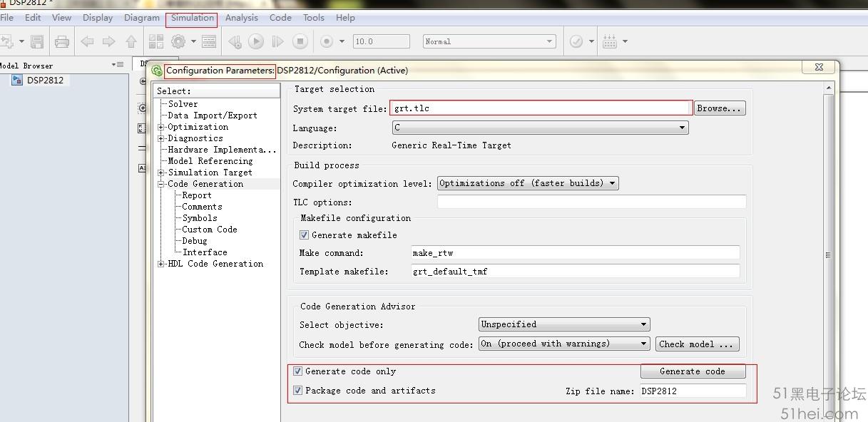
Task: Collapse the Code Generation tree node
Action: point(161,184)
